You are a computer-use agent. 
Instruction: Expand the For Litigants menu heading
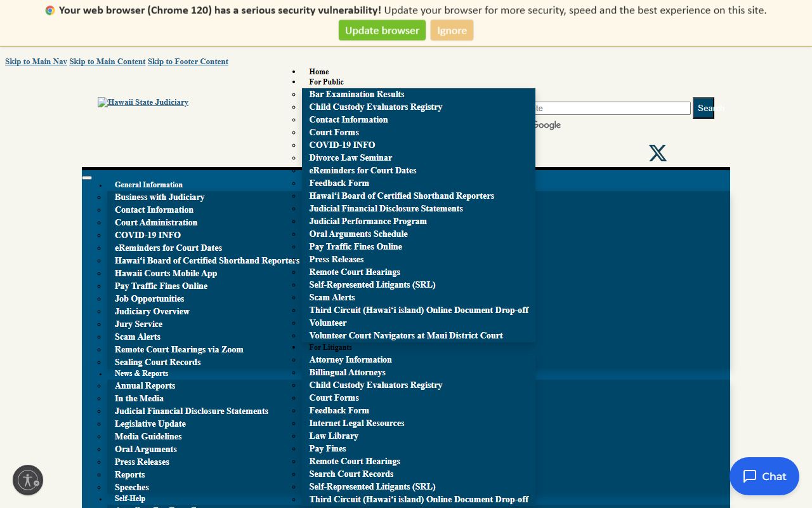[330, 347]
